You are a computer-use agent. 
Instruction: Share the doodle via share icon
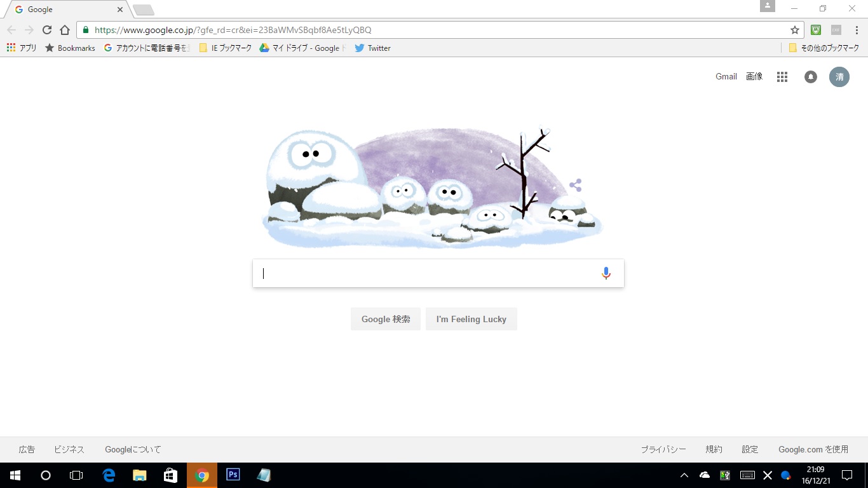[x=575, y=186]
